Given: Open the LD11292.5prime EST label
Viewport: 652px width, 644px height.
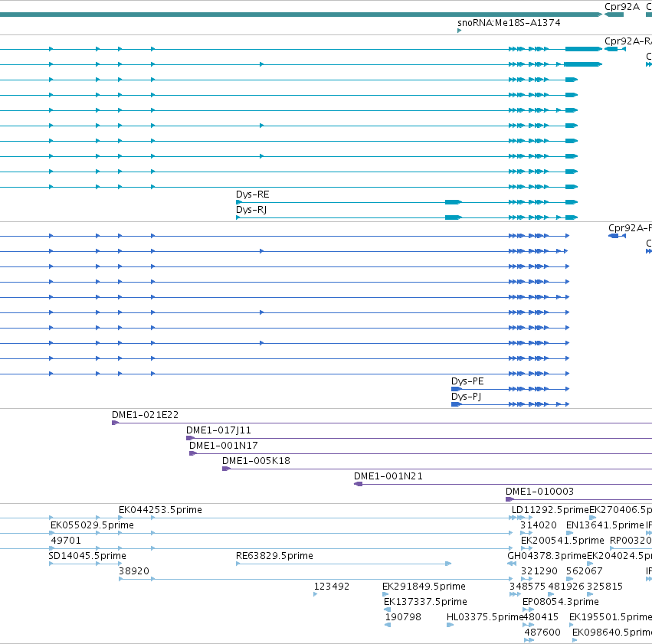Looking at the screenshot, I should (550, 510).
